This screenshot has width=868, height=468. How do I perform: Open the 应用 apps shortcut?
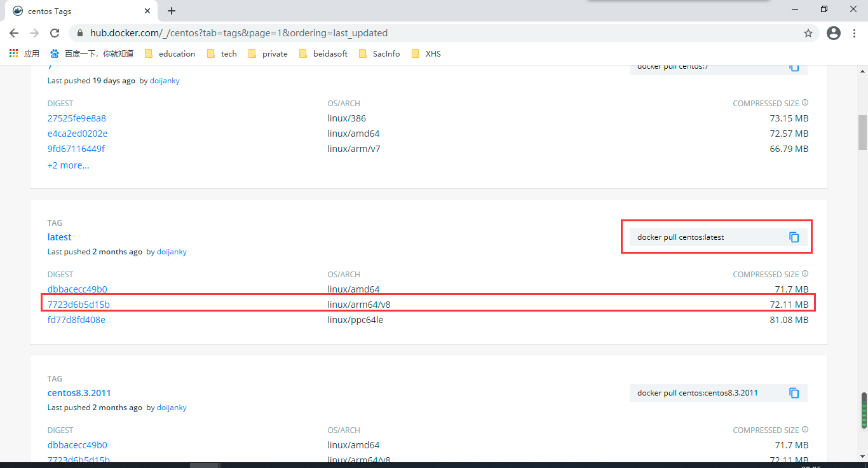(x=24, y=54)
